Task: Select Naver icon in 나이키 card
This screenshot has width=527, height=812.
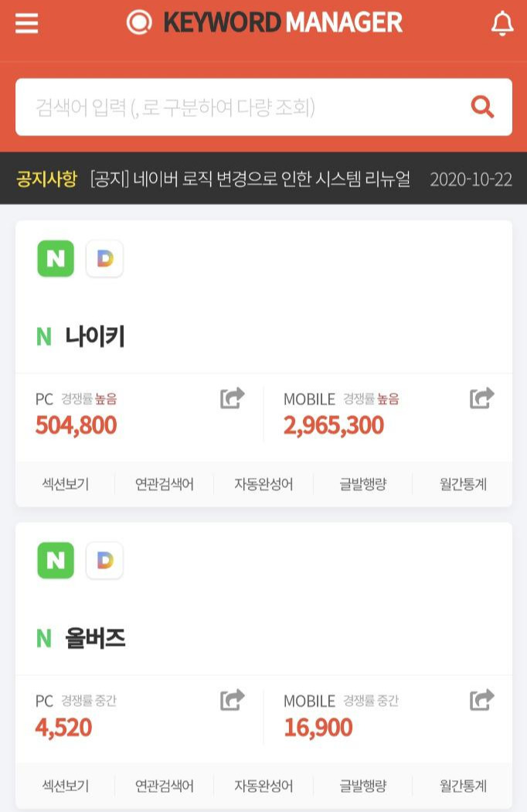Action: point(56,258)
